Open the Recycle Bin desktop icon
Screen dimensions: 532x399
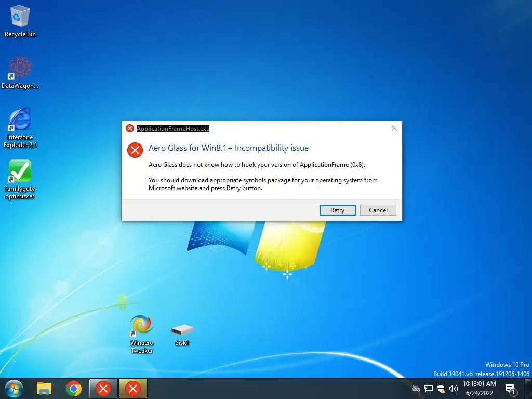[20, 21]
